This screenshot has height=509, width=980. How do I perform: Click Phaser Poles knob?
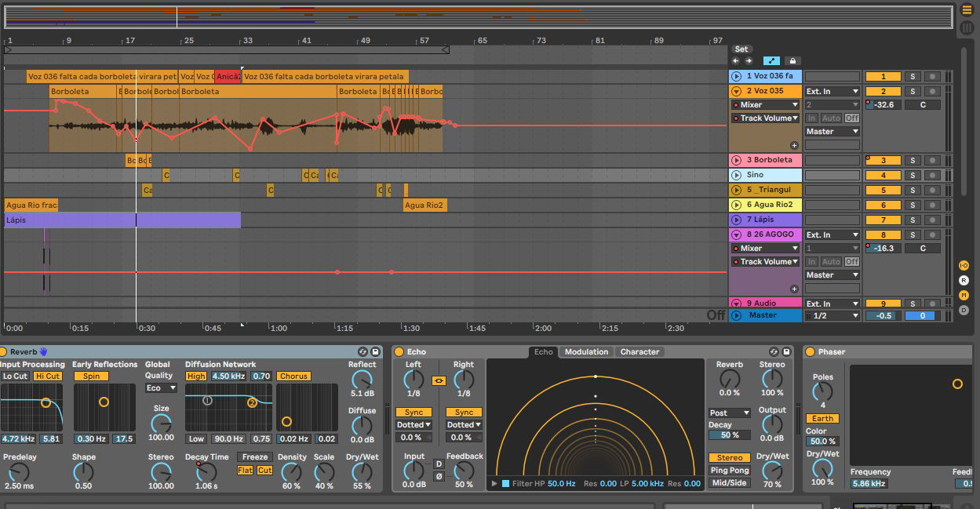coord(822,391)
